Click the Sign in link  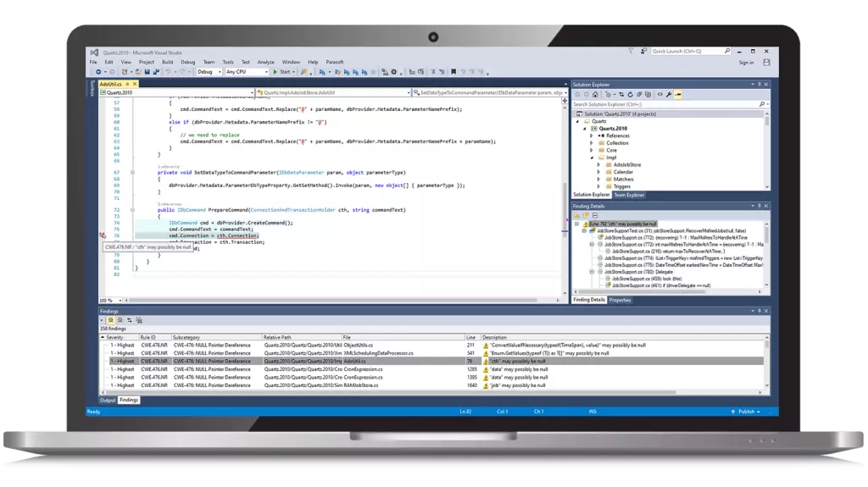[745, 62]
